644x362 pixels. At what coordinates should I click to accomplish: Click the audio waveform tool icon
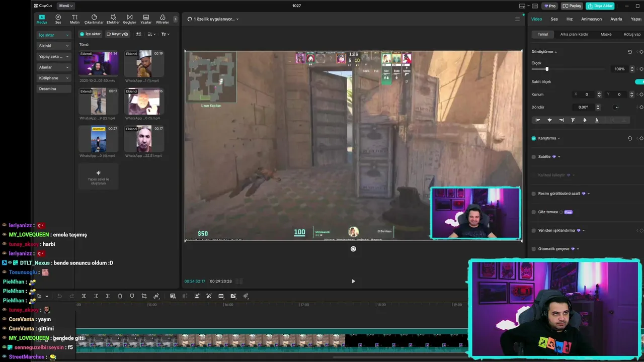(x=246, y=296)
